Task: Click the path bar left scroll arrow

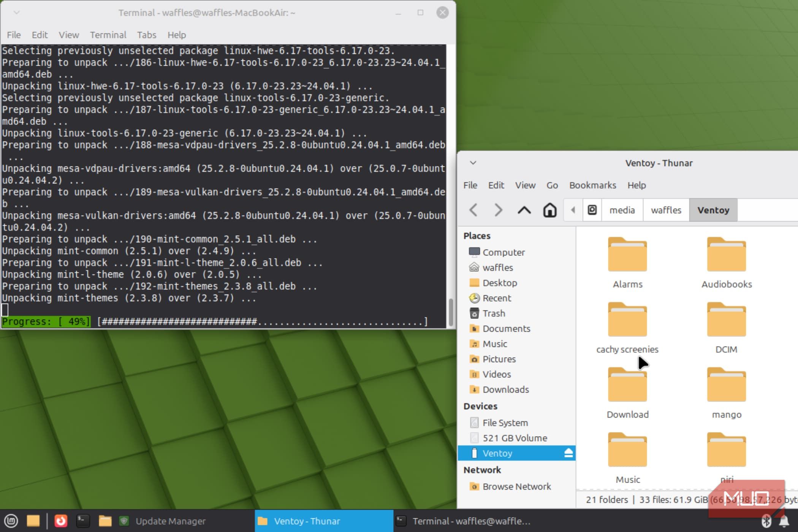Action: click(573, 210)
